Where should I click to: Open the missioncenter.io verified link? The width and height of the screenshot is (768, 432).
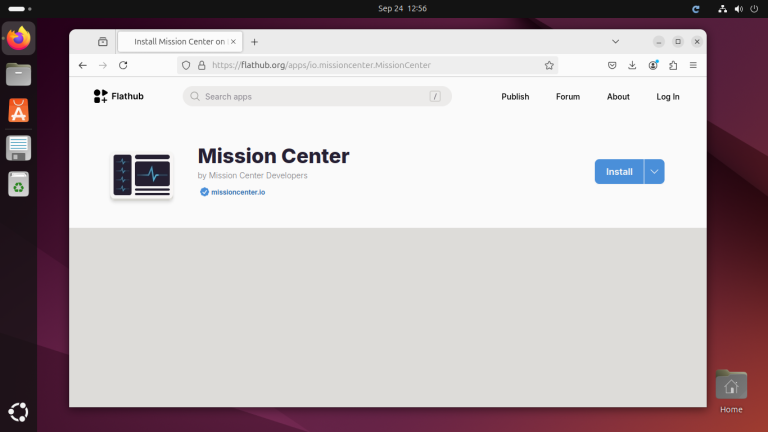click(x=237, y=192)
